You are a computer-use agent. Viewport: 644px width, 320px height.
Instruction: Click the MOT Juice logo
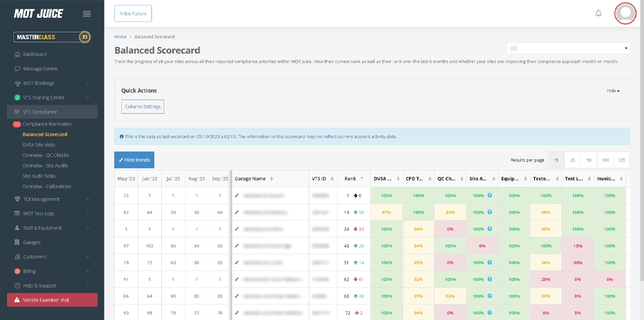38,13
